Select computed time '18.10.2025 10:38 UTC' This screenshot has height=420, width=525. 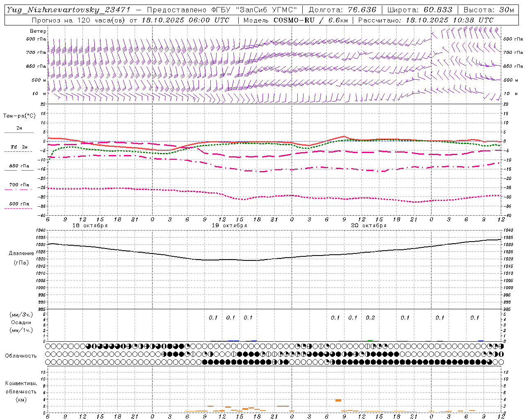coord(449,20)
